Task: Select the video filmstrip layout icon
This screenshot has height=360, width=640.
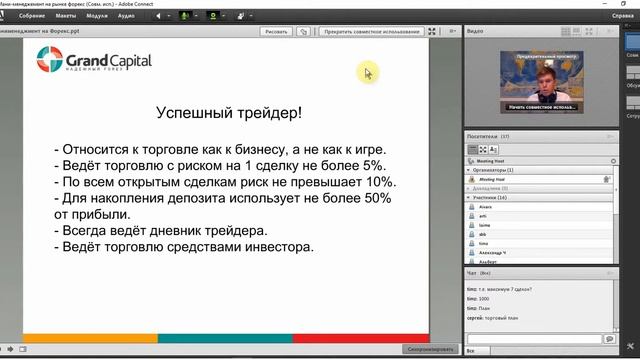Action: (x=577, y=31)
